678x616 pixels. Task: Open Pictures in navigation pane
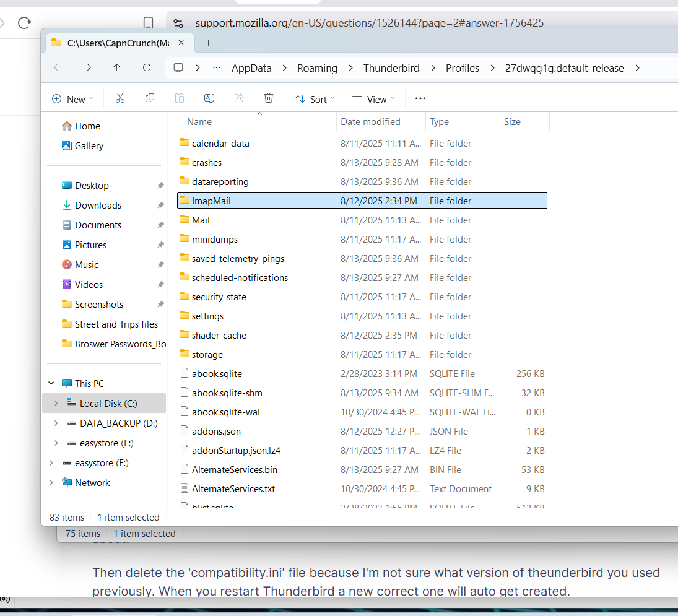90,245
